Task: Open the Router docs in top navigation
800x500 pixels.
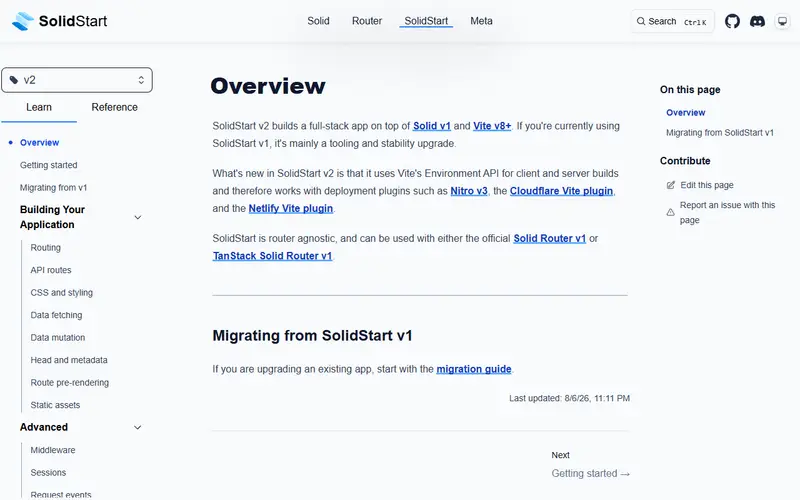Action: tap(367, 21)
